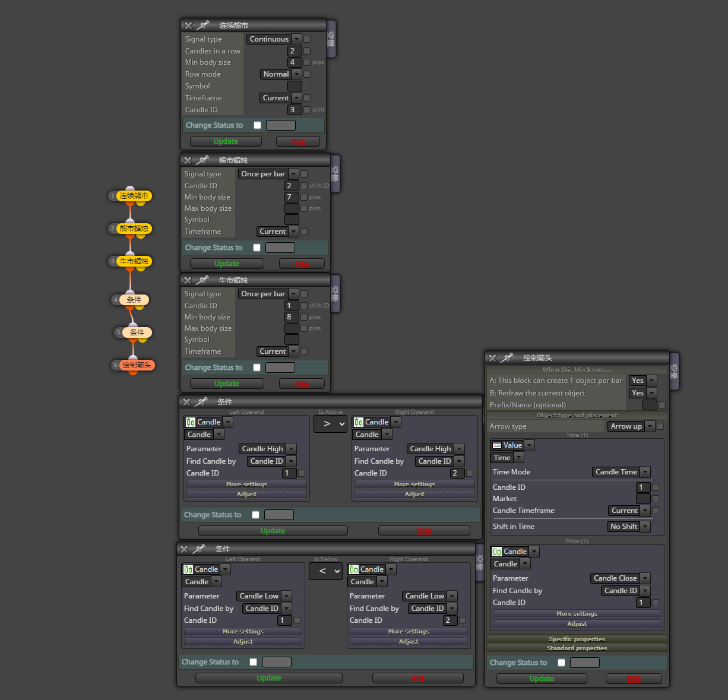The height and width of the screenshot is (700, 728).
Task: Open Adjust in Is Below left operand
Action: [x=243, y=642]
